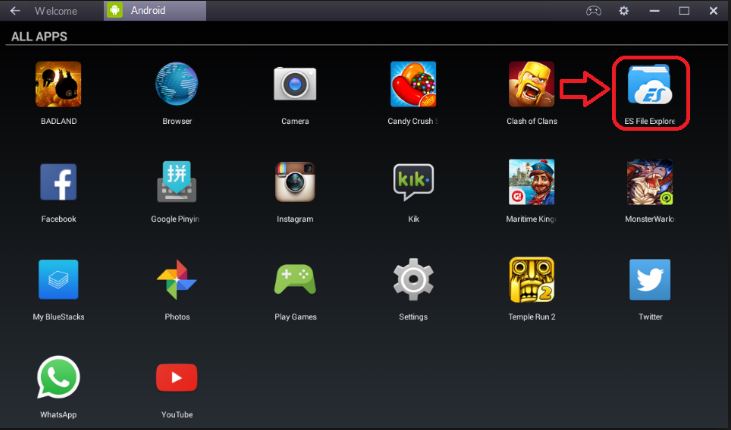Launch the Browser app
The image size is (731, 430).
click(177, 84)
